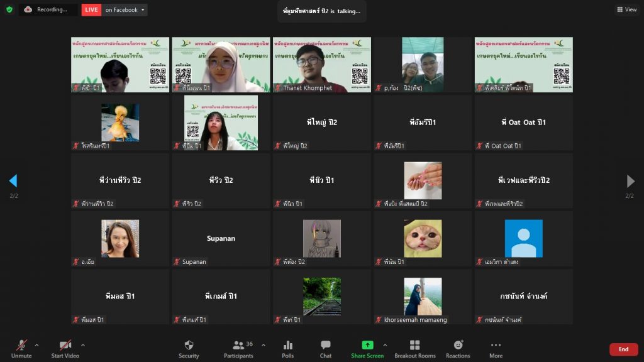Open the Reactions menu
644x362 pixels.
pyautogui.click(x=458, y=346)
